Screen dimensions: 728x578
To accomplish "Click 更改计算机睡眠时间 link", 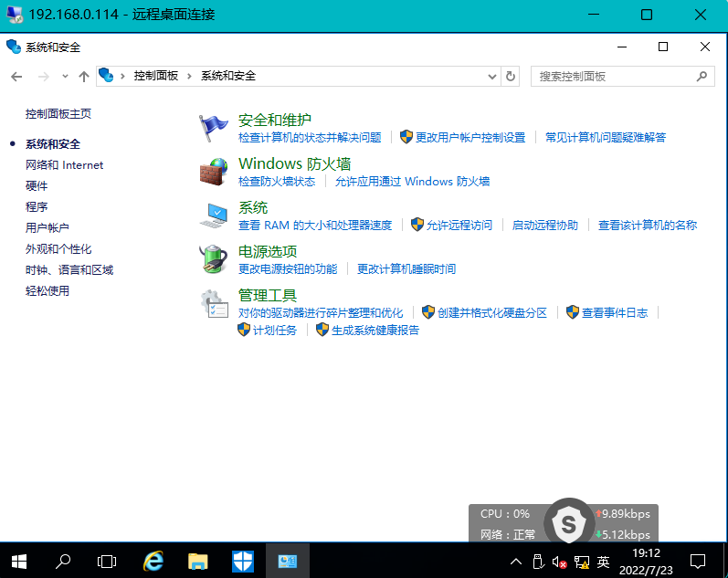I will 406,268.
